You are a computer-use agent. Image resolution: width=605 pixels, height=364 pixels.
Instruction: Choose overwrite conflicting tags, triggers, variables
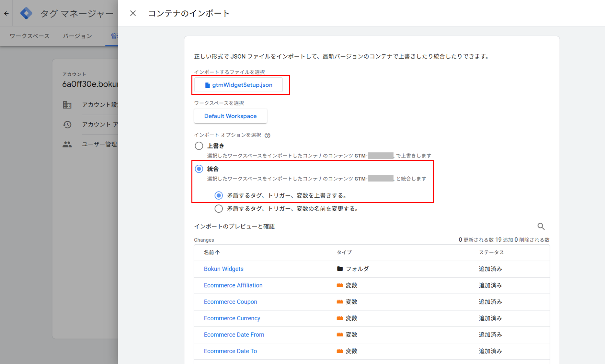tap(219, 195)
